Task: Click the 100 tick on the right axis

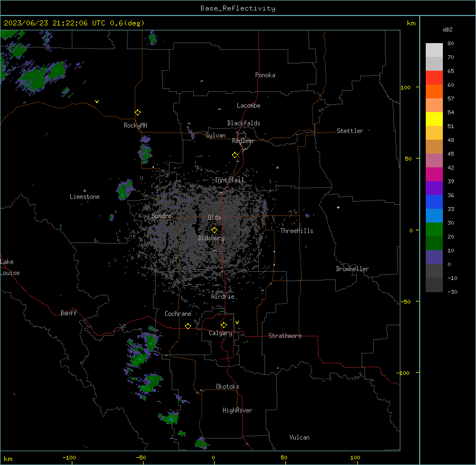Action: [405, 87]
